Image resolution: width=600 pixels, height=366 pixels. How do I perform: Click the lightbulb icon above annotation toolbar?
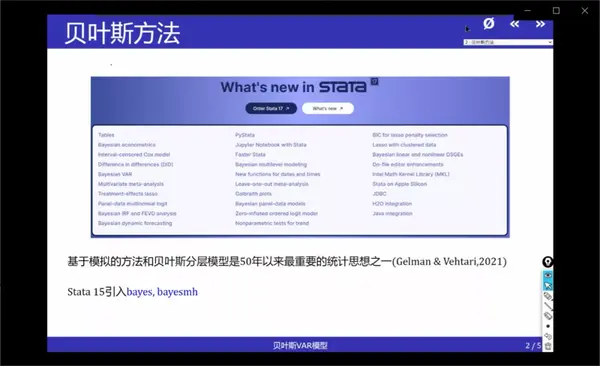pos(548,262)
